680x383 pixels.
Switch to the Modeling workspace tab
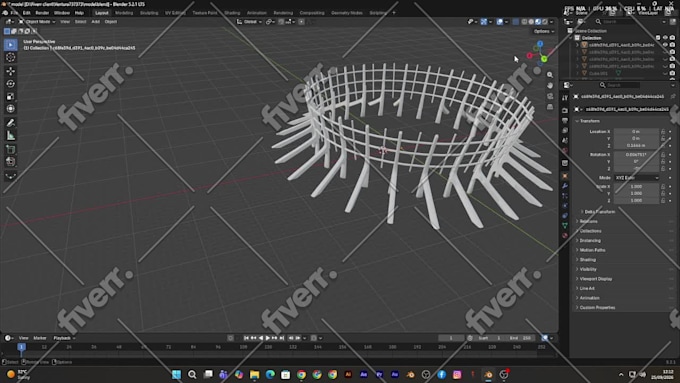pyautogui.click(x=124, y=13)
